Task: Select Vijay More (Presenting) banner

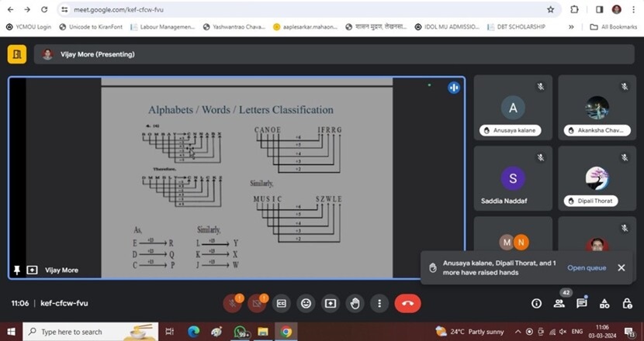Action: (x=334, y=54)
